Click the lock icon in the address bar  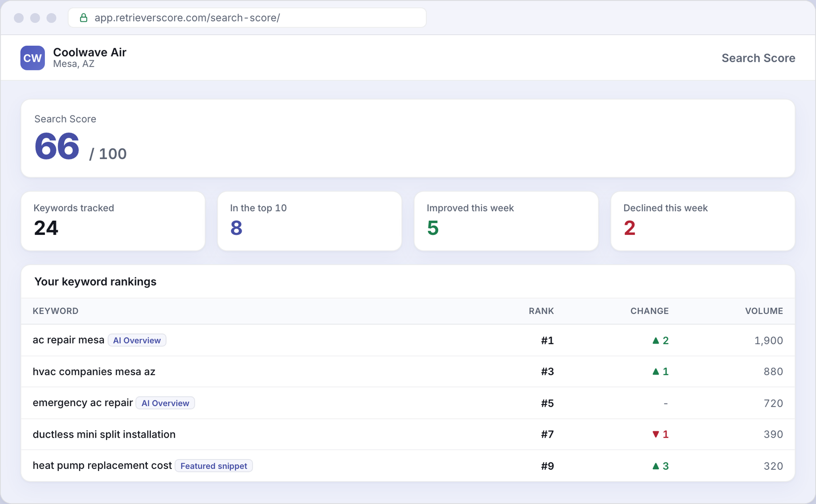coord(84,18)
